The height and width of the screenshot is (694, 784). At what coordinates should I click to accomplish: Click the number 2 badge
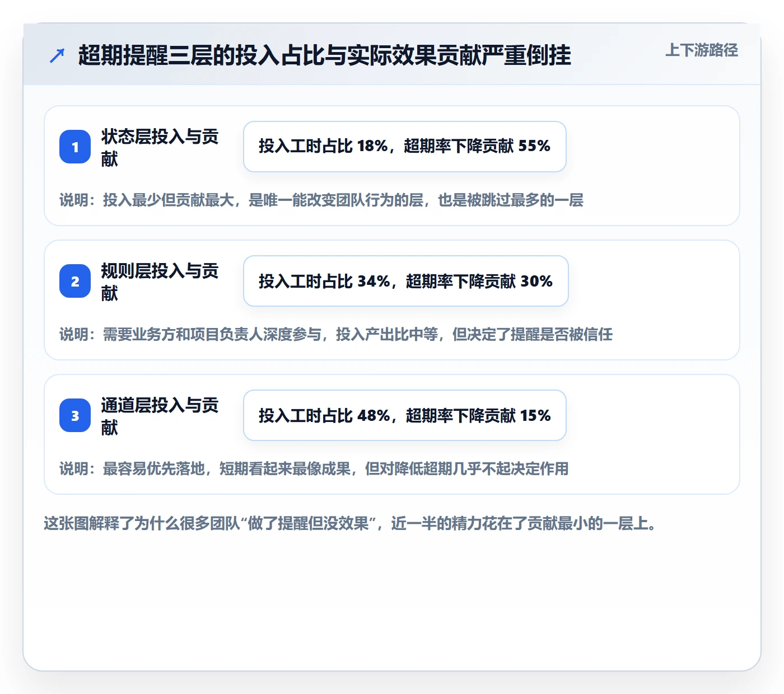pos(75,281)
